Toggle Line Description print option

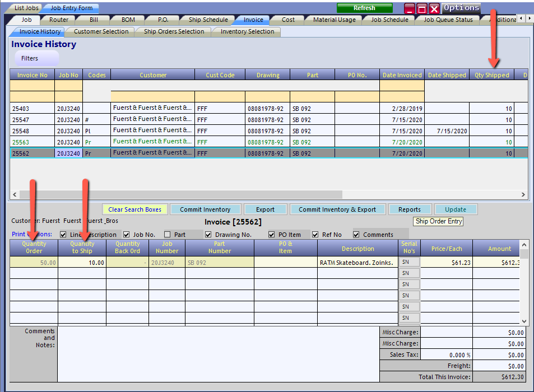63,235
